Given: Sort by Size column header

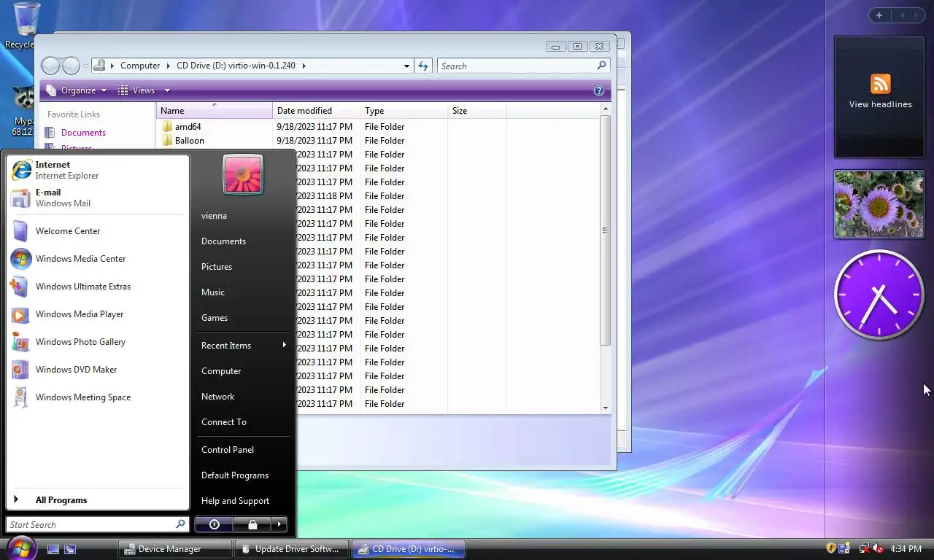Looking at the screenshot, I should 477,111.
